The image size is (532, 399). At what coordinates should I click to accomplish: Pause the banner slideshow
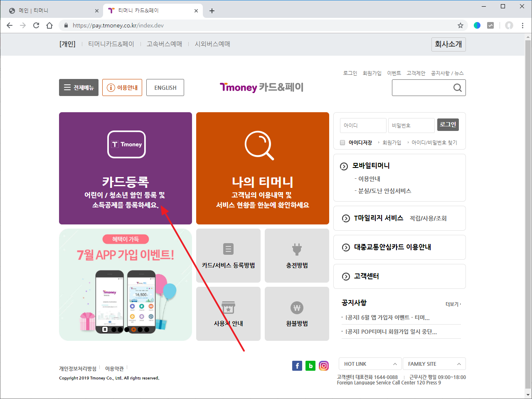coord(105,330)
